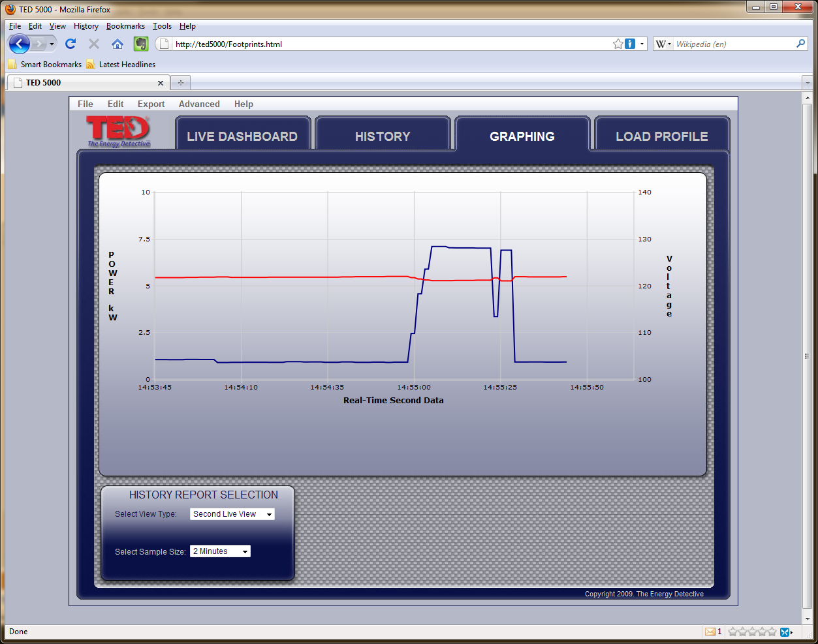The height and width of the screenshot is (644, 818).
Task: Click the URL address field
Action: [x=392, y=44]
